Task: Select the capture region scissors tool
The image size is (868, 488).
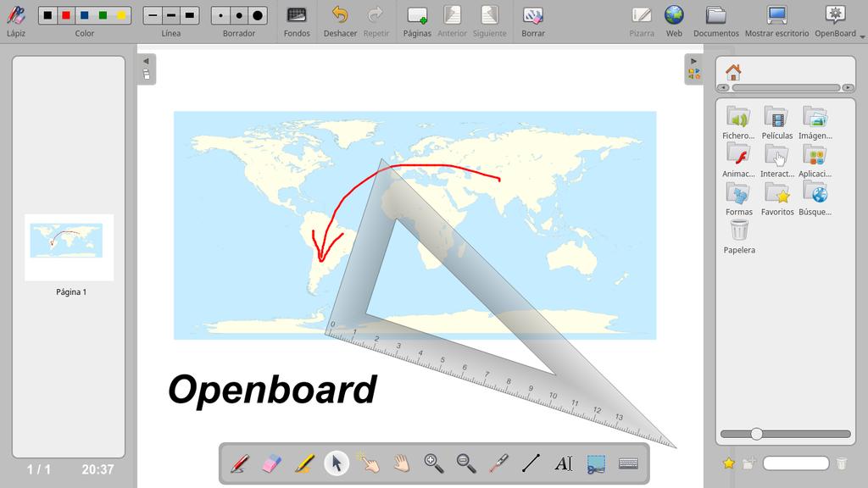Action: pyautogui.click(x=596, y=463)
